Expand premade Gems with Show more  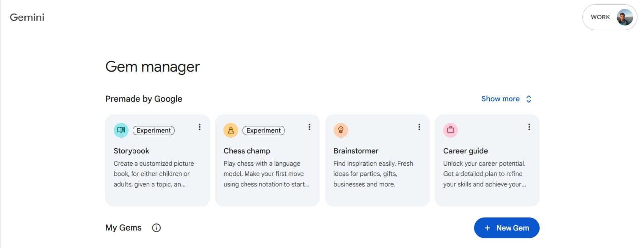(x=500, y=99)
